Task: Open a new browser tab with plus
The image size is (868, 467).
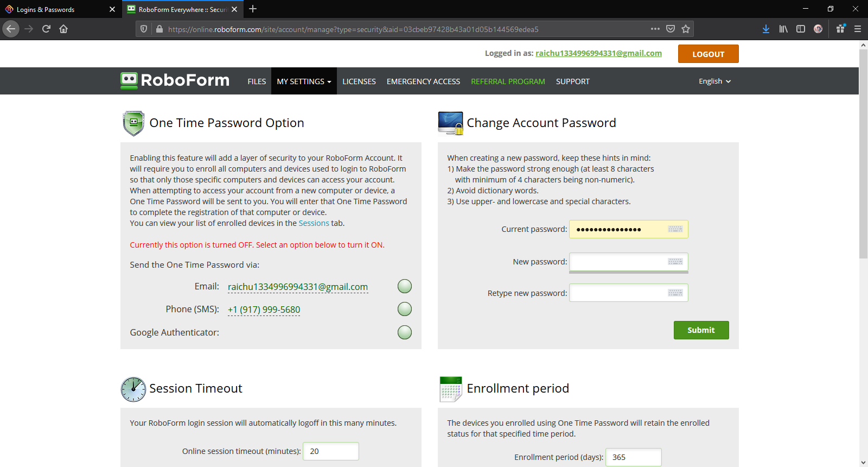Action: [253, 9]
